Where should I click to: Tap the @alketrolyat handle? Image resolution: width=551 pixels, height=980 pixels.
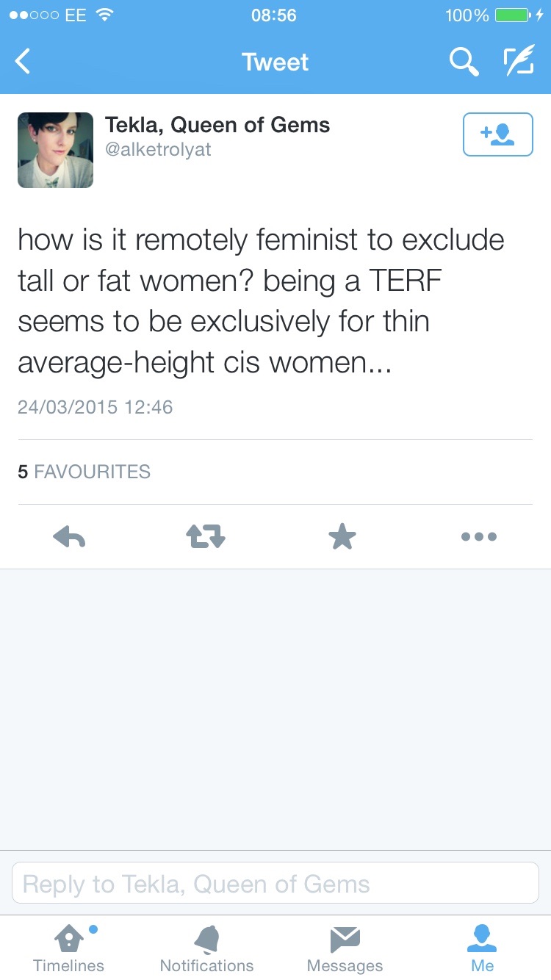tap(158, 149)
